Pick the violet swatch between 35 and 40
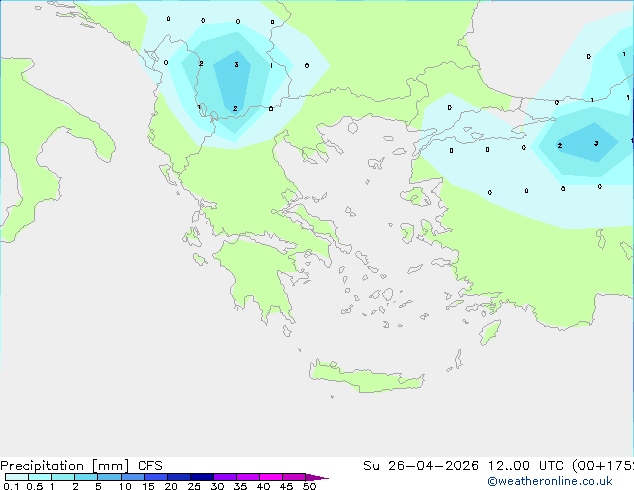Viewport: 634px width, 490px height. point(248,477)
